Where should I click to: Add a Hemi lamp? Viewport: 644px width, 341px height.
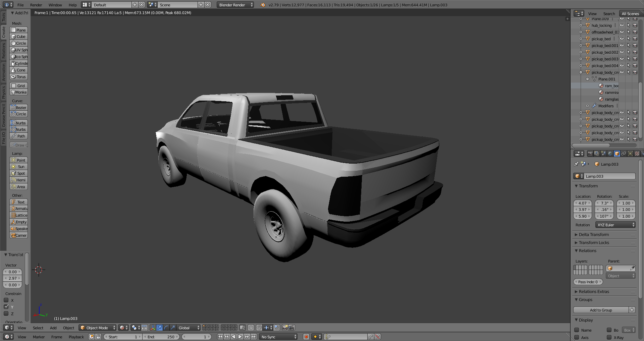coord(18,180)
